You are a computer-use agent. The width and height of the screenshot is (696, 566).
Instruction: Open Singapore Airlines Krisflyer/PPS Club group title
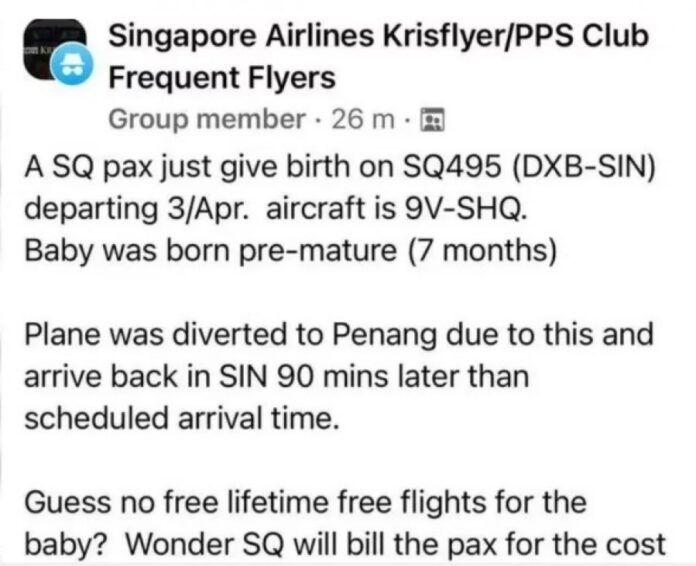[378, 36]
